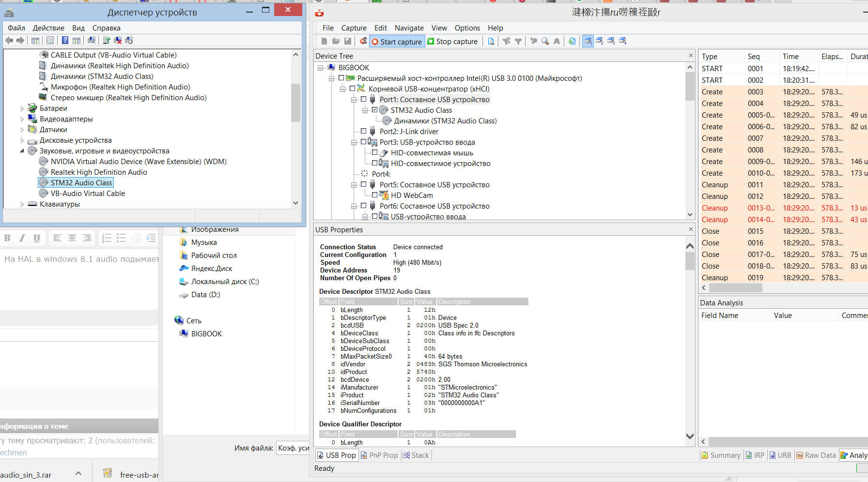Collapse Звуковые, игровые и видеоустройства node
The height and width of the screenshot is (482, 868).
tap(22, 151)
